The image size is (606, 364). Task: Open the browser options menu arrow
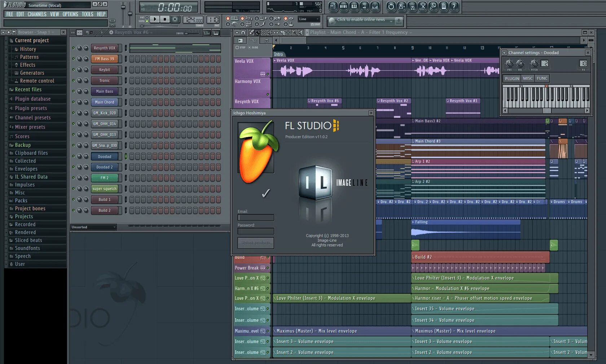[x=3, y=32]
